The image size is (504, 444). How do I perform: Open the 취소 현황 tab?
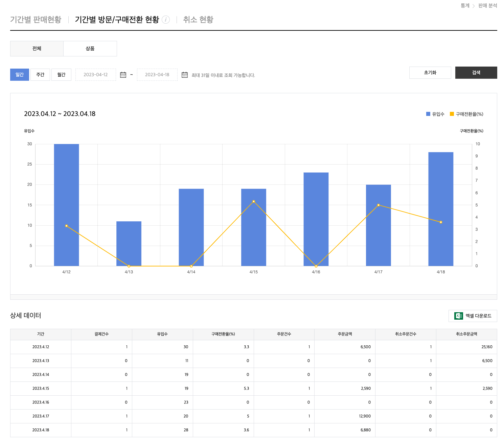pyautogui.click(x=198, y=20)
